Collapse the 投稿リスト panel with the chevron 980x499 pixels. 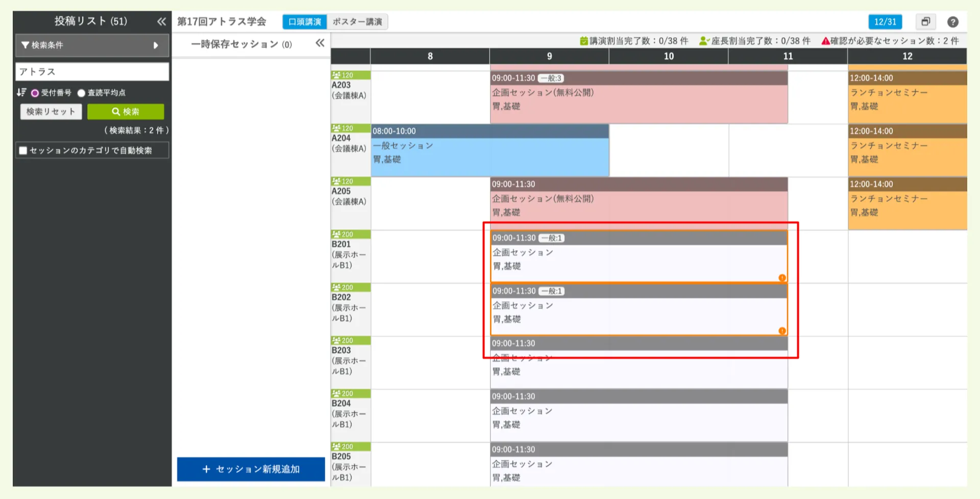pos(161,21)
